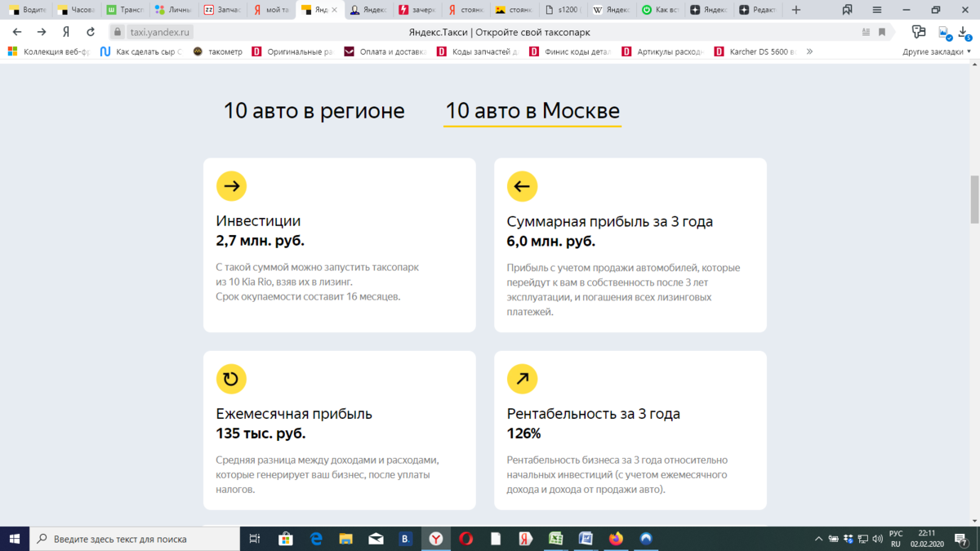980x551 pixels.
Task: Switch to the 'Запчас' browser tab
Action: coord(223,10)
